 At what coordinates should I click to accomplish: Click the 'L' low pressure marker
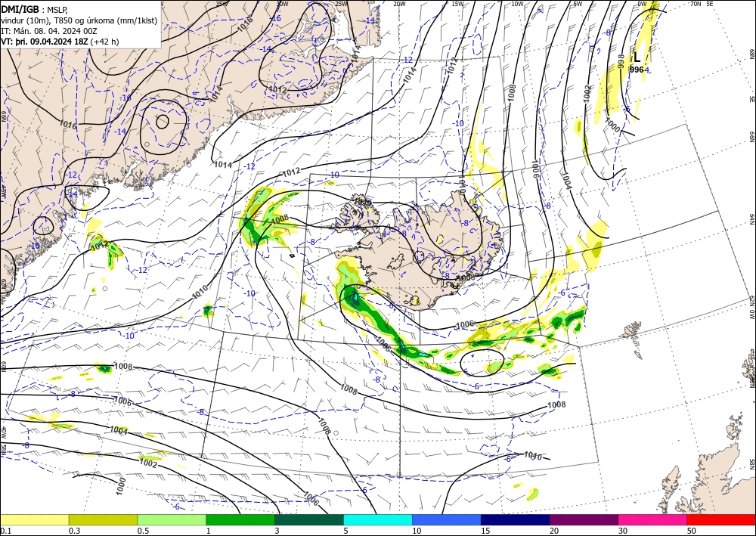(x=637, y=57)
